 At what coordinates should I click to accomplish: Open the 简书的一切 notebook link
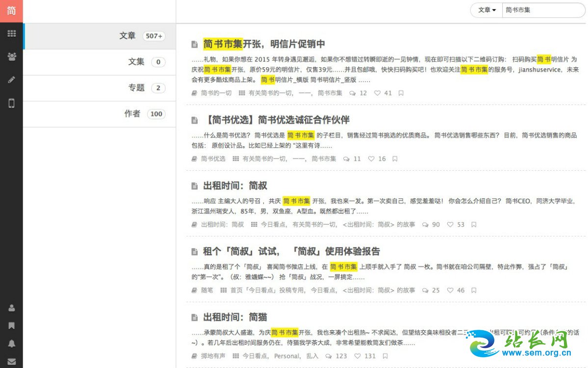216,93
